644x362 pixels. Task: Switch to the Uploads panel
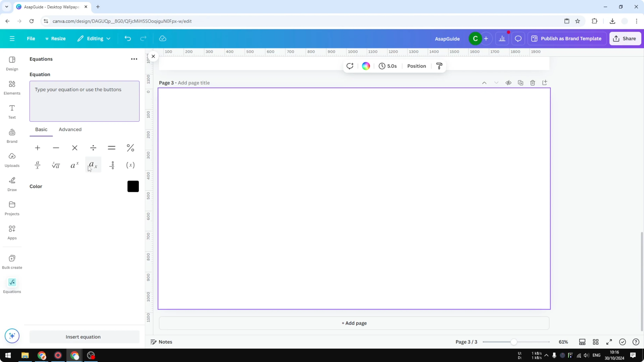(12, 160)
